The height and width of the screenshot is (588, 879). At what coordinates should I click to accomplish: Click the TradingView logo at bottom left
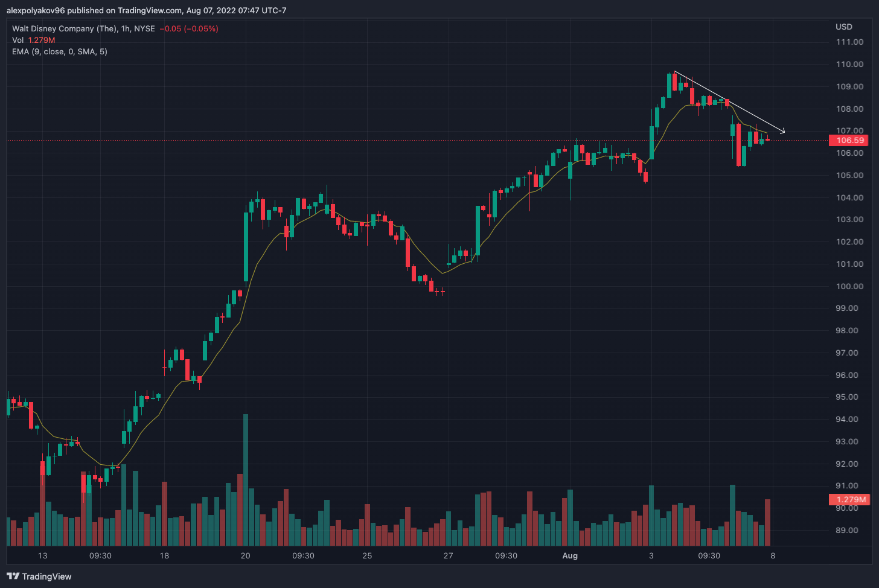pos(39,577)
